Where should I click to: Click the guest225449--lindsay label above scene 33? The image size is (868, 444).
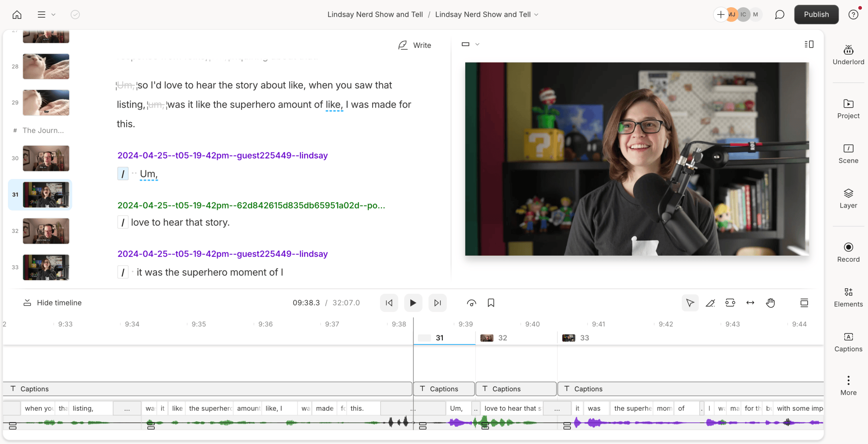(222, 254)
